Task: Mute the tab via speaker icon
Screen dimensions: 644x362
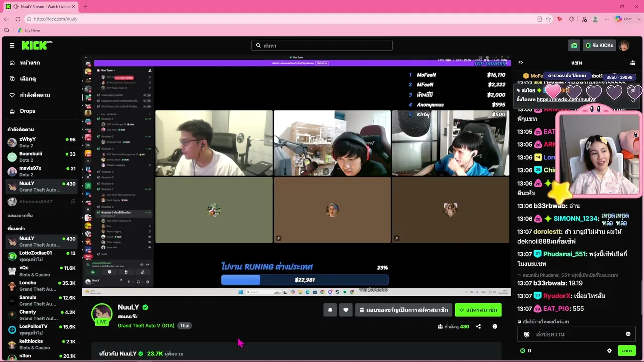Action: pos(16,6)
